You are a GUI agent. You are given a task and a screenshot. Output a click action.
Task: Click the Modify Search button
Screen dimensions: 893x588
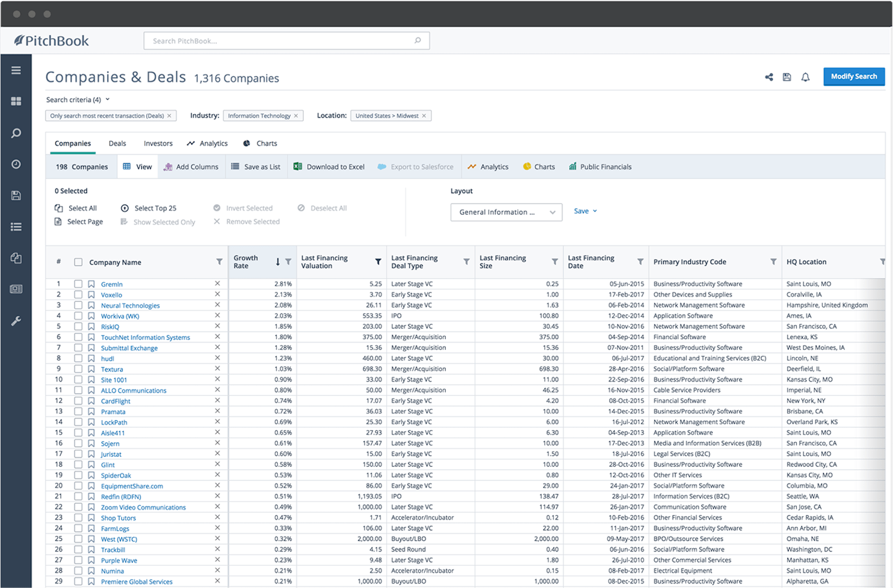point(854,76)
